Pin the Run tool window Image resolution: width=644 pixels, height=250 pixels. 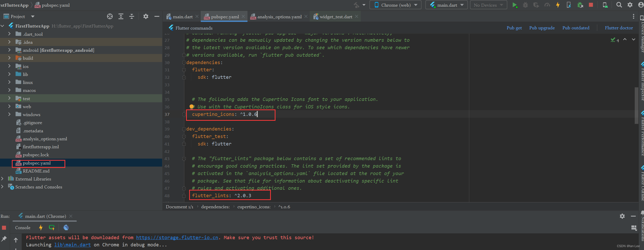pyautogui.click(x=4, y=238)
